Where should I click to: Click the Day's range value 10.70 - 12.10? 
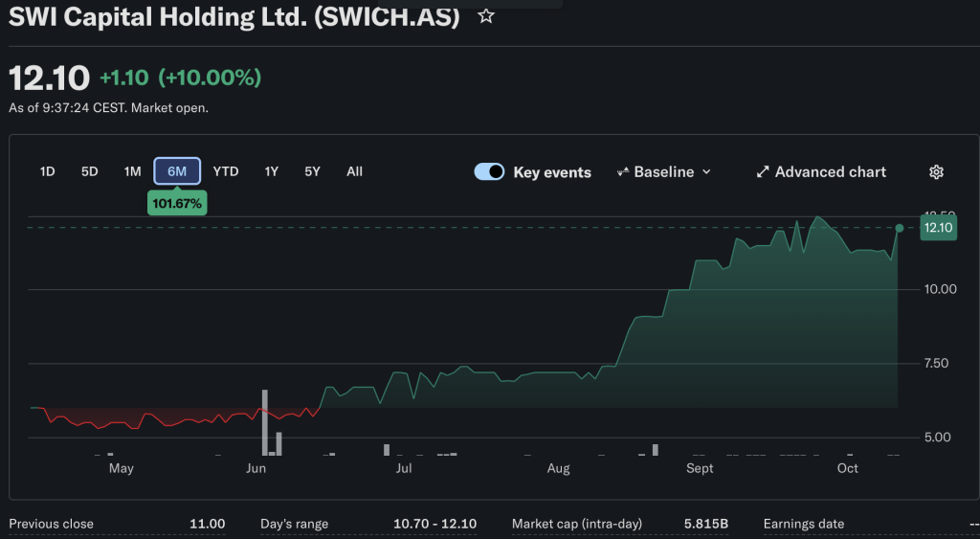pos(435,524)
